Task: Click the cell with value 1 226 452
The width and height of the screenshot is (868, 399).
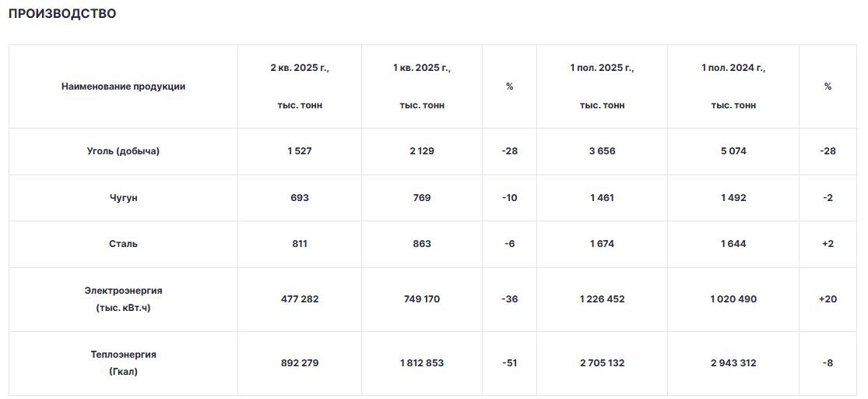Action: (x=602, y=299)
